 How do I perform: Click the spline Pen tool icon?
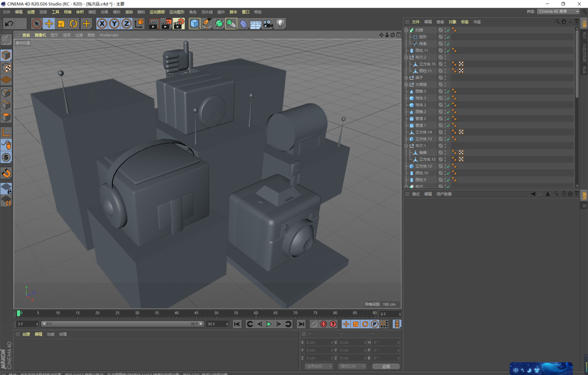pos(207,24)
